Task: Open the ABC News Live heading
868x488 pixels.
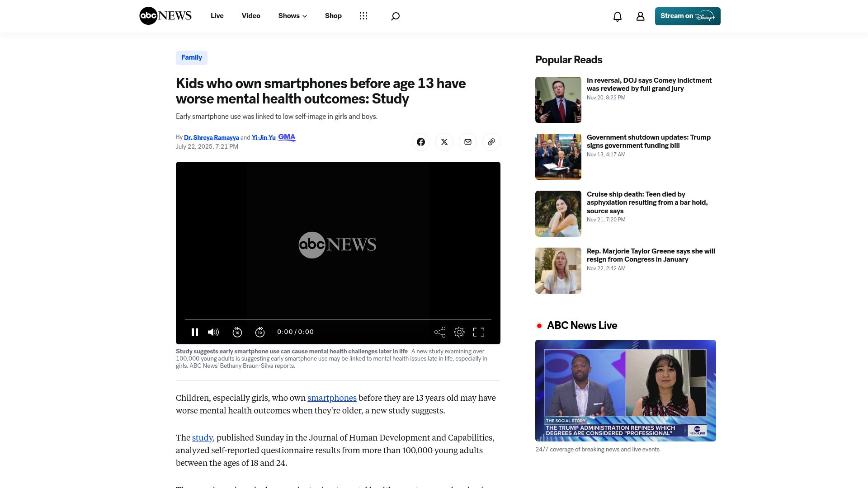Action: (x=582, y=325)
